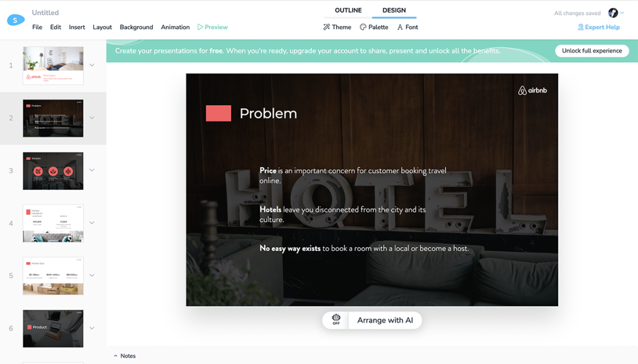Open the File menu

(x=37, y=27)
